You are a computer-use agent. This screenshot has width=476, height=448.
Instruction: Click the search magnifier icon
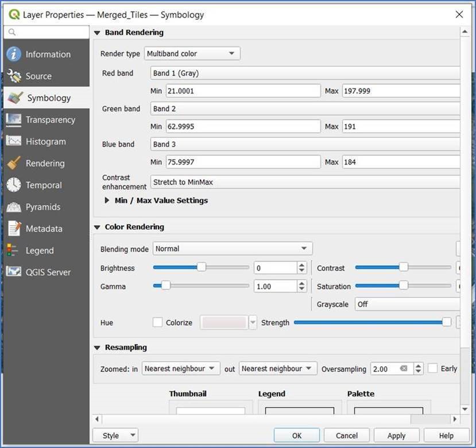(12, 32)
